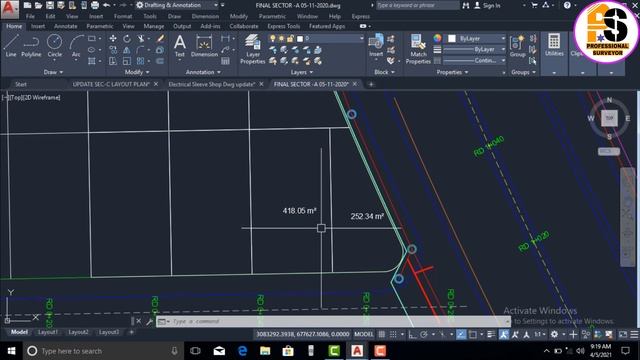
Task: Toggle snap mode in status bar
Action: click(393, 334)
